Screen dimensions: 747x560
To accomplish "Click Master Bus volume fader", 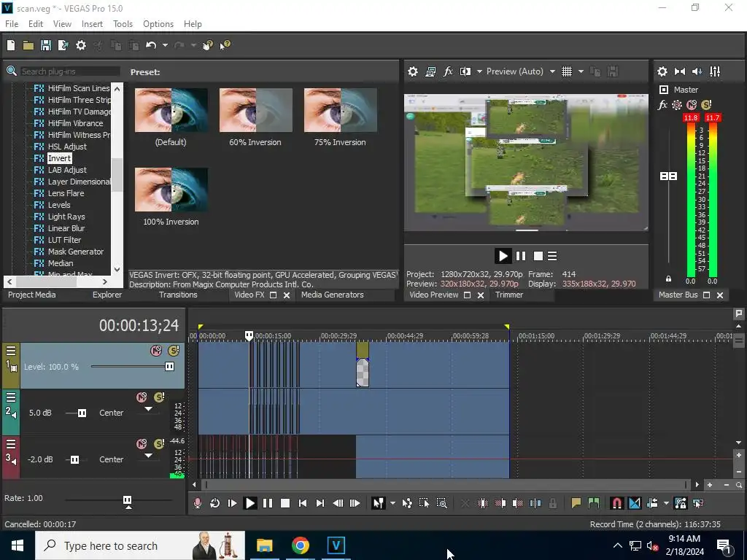I will click(668, 176).
